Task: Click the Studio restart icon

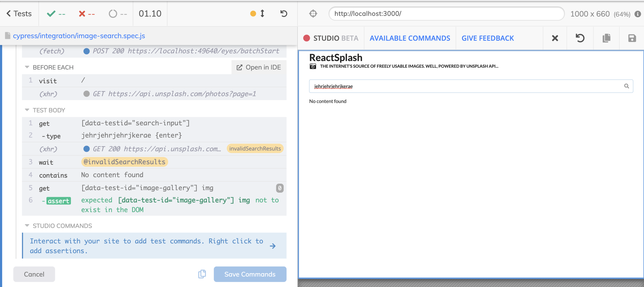Action: click(x=580, y=38)
